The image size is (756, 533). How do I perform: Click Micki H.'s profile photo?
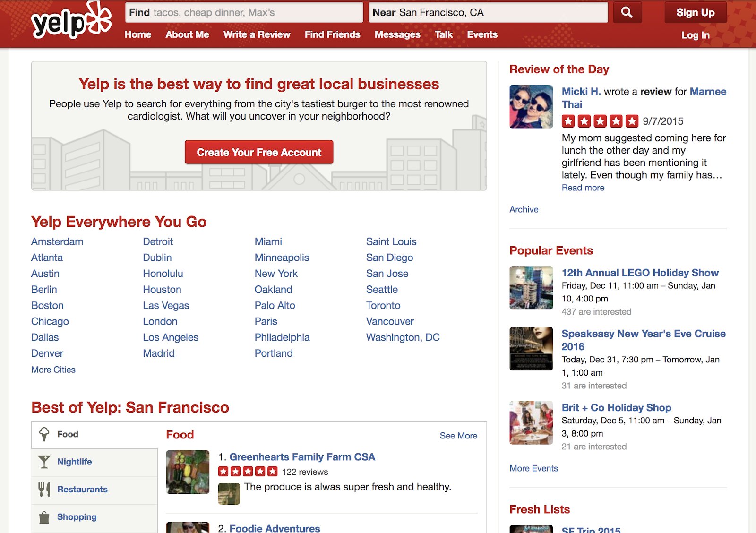pos(531,106)
